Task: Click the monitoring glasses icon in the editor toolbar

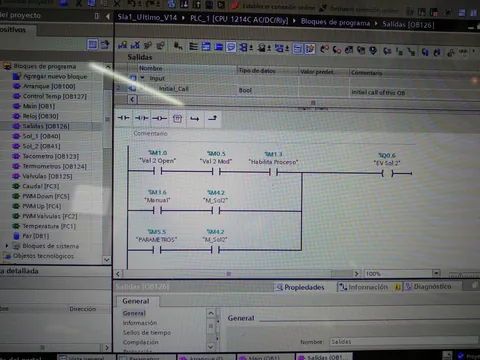Action: (x=464, y=52)
